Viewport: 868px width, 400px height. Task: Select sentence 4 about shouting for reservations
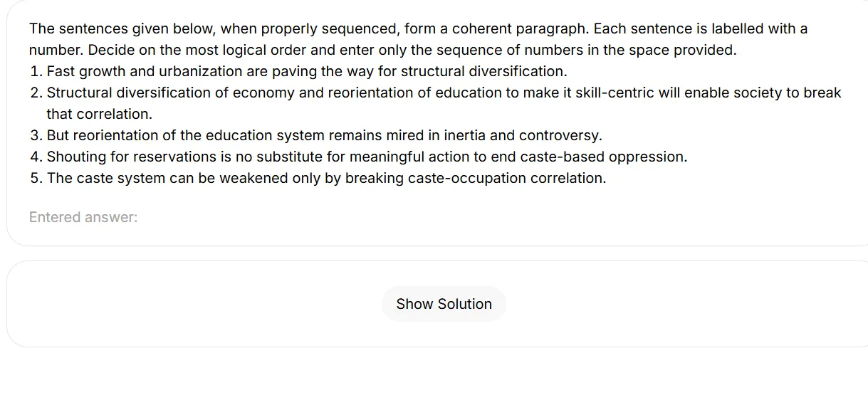click(367, 157)
